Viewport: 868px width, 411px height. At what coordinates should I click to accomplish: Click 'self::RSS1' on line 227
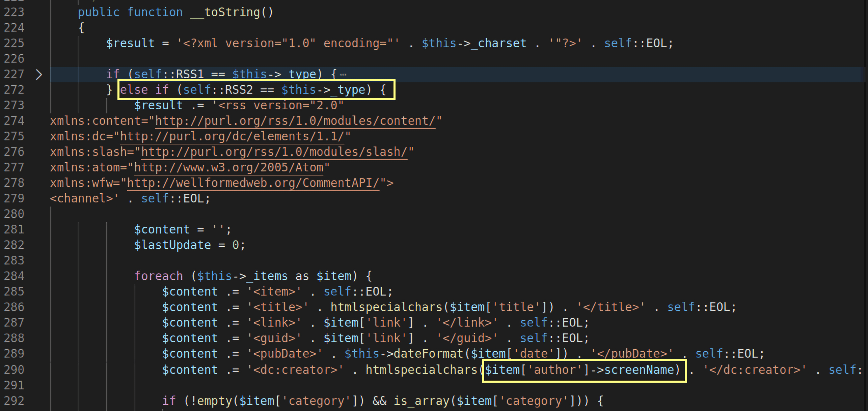tap(169, 74)
